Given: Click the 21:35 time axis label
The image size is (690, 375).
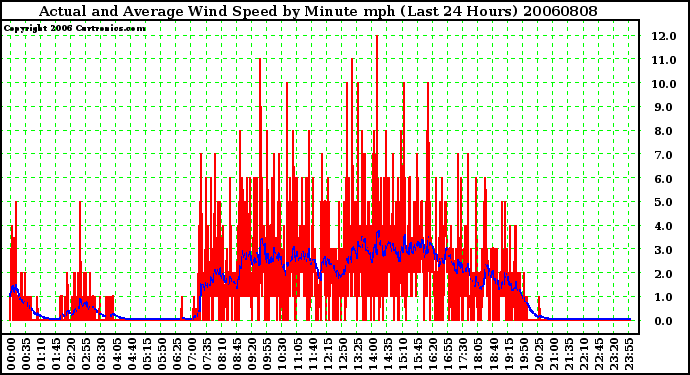Looking at the screenshot, I should pos(569,354).
